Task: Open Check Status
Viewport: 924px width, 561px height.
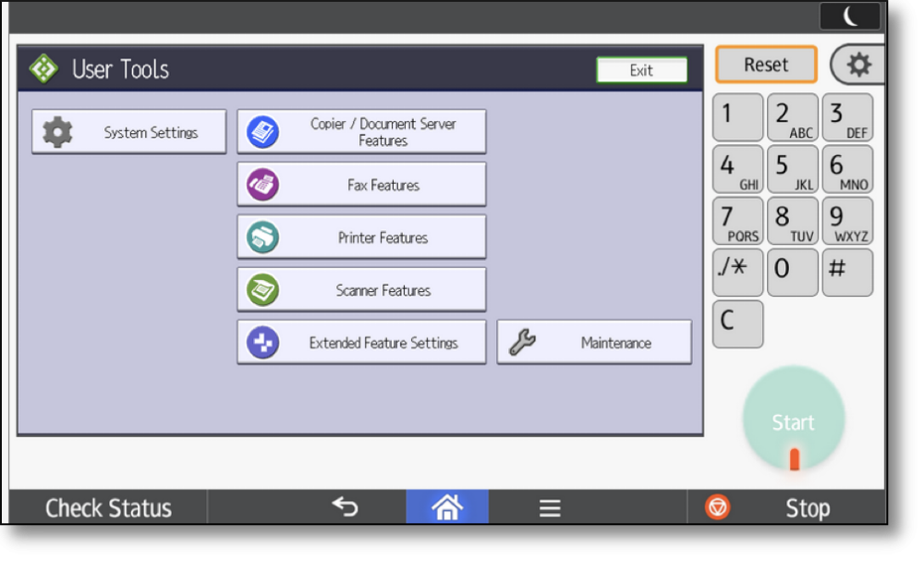Action: (x=108, y=507)
